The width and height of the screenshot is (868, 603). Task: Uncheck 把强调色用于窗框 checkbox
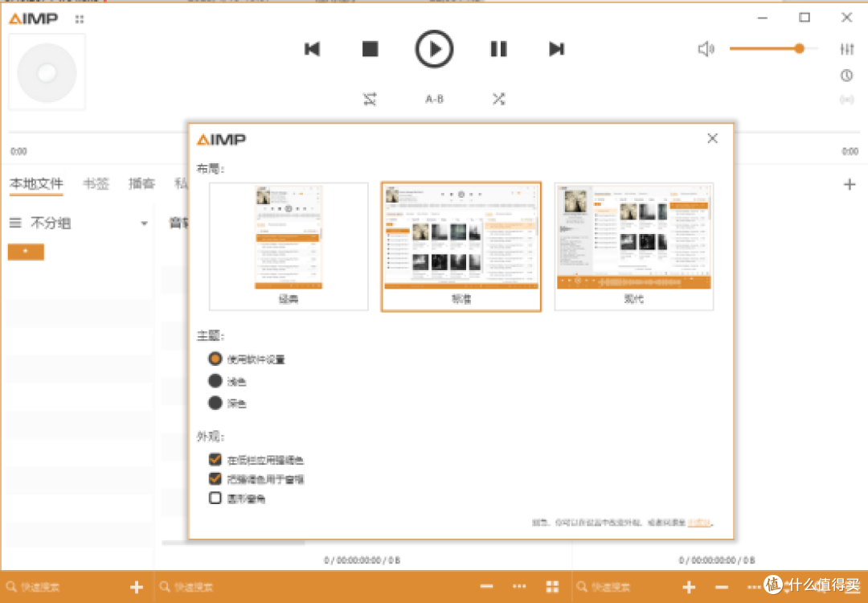tap(215, 478)
